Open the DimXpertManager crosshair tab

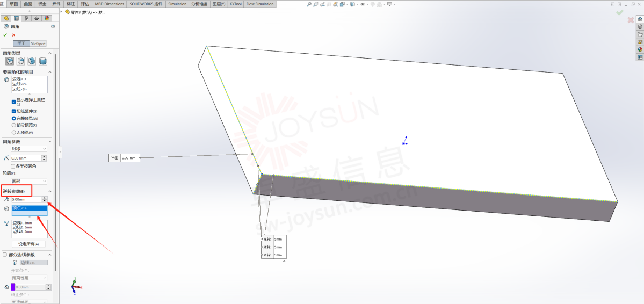click(37, 18)
